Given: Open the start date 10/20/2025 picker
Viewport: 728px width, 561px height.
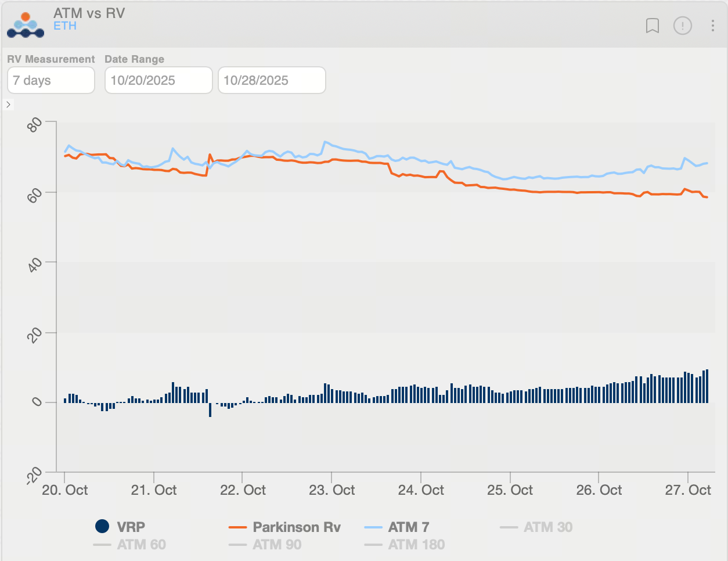Looking at the screenshot, I should click(158, 80).
